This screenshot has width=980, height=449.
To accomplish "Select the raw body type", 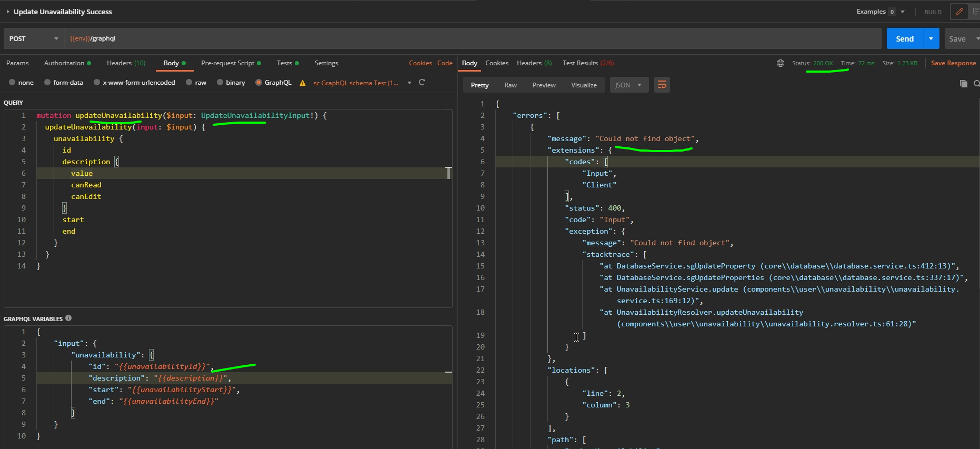I will click(196, 83).
